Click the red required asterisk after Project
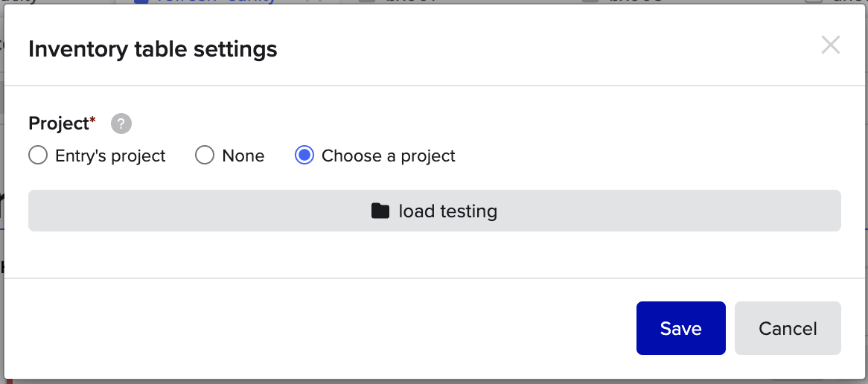 point(93,120)
